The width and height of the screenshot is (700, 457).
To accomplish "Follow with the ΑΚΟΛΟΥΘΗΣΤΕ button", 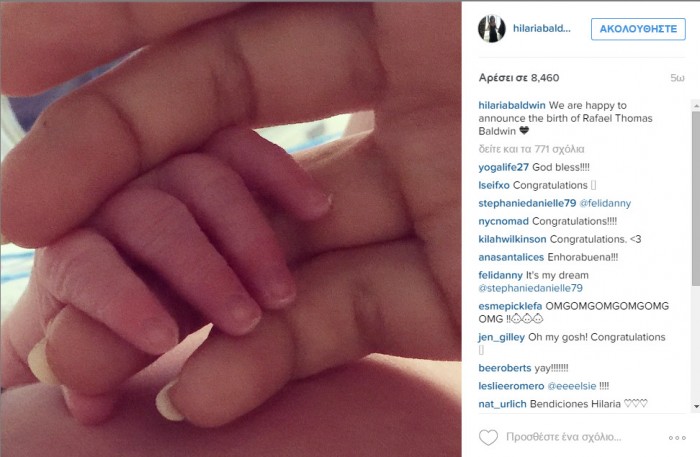I will click(638, 29).
